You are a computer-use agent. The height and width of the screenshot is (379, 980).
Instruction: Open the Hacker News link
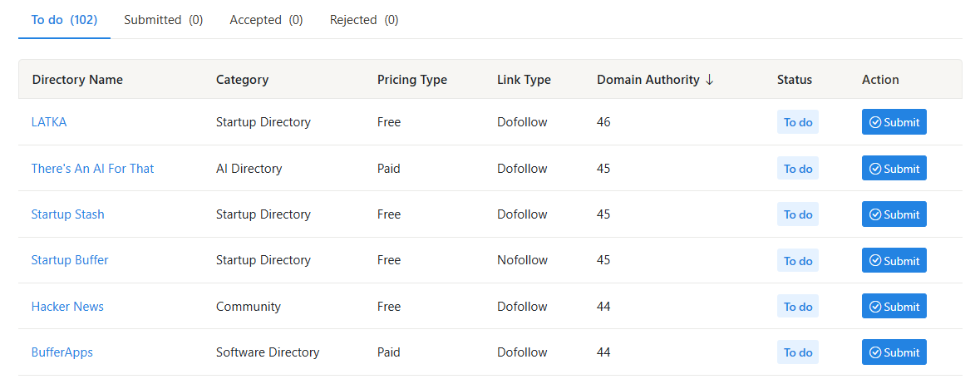tap(67, 307)
